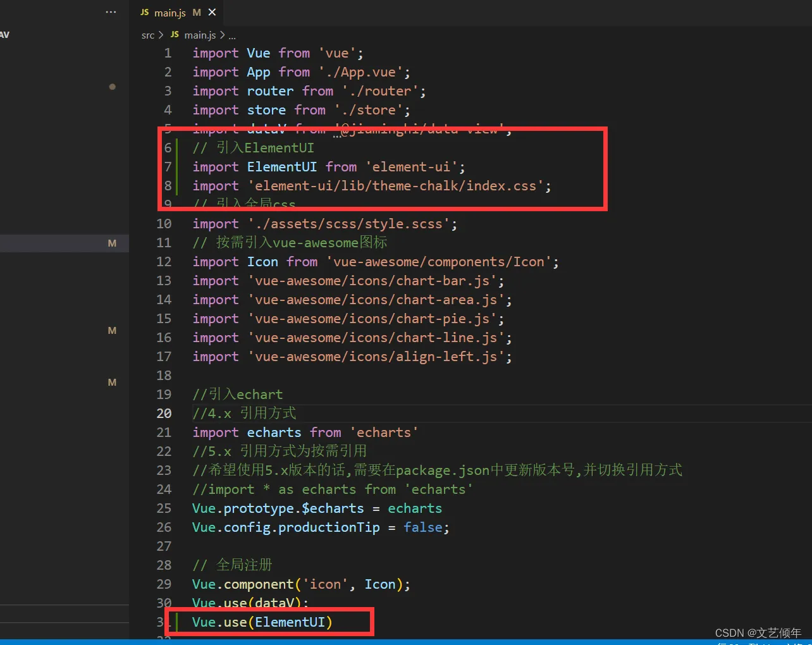Viewport: 812px width, 645px height.
Task: Switch to the main.js editor tab
Action: click(177, 13)
